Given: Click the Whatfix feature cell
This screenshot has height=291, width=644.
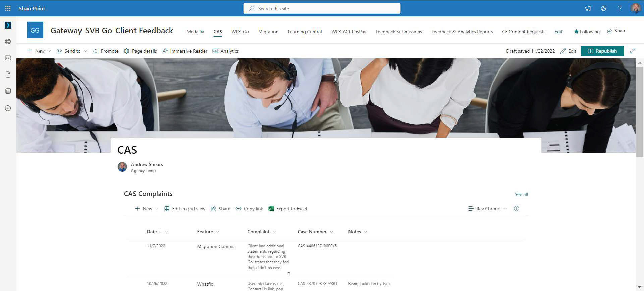Looking at the screenshot, I should coord(205,284).
